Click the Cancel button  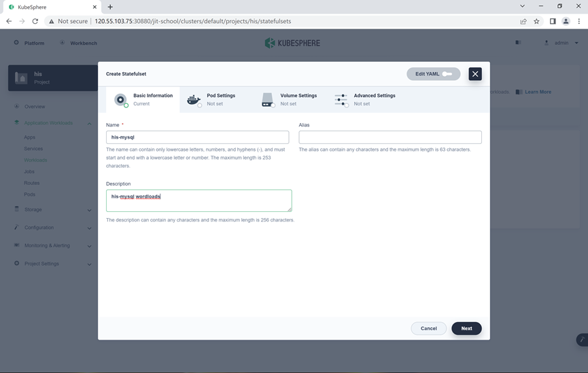pyautogui.click(x=429, y=328)
